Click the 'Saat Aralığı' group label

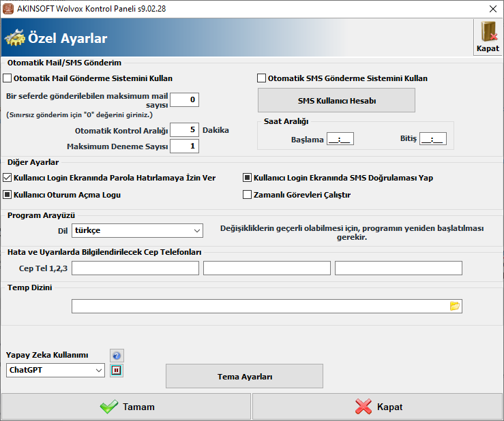click(286, 121)
